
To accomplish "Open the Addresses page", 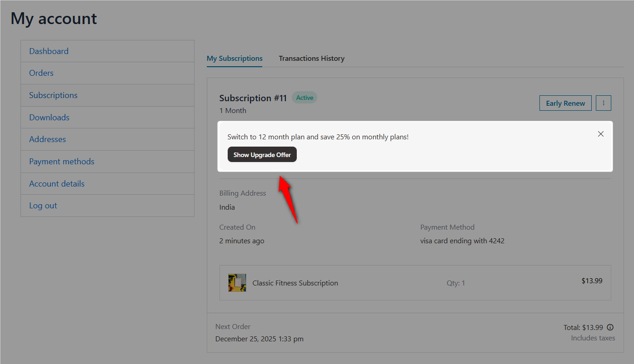I will coord(47,139).
